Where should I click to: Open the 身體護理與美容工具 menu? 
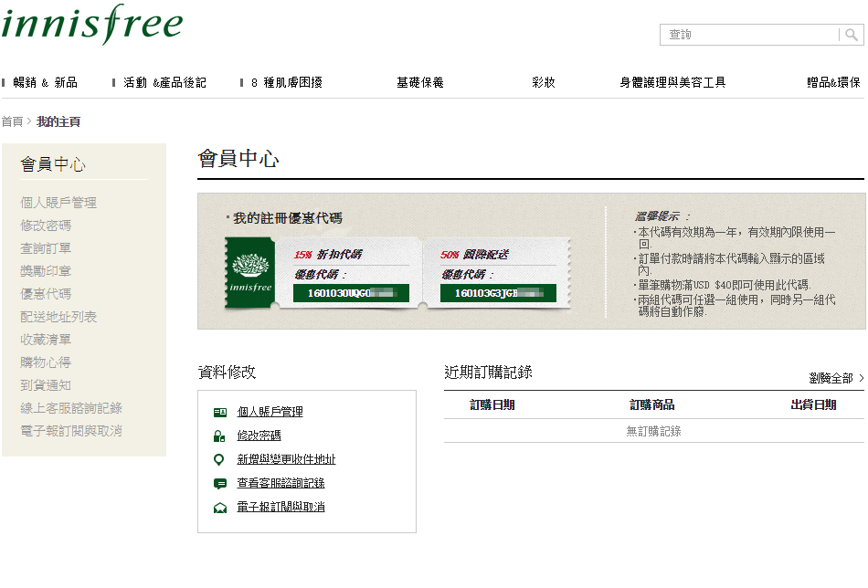click(672, 82)
